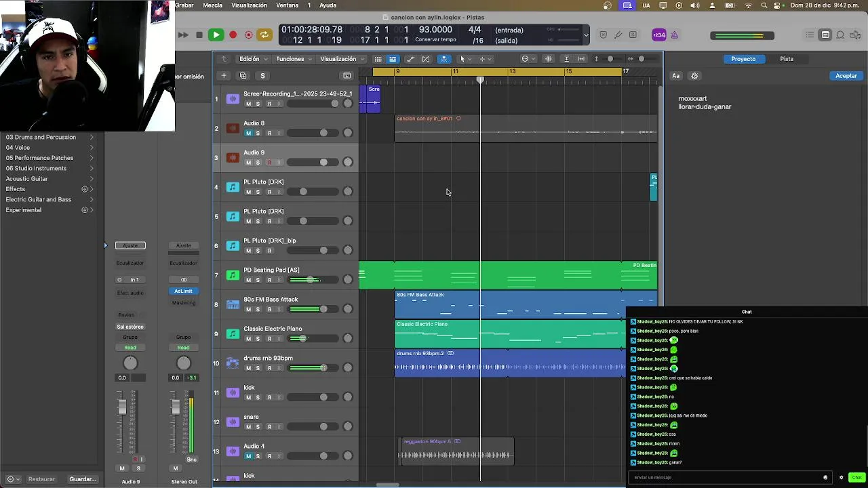Start playback with the green Play button
The height and width of the screenshot is (488, 868).
point(216,35)
